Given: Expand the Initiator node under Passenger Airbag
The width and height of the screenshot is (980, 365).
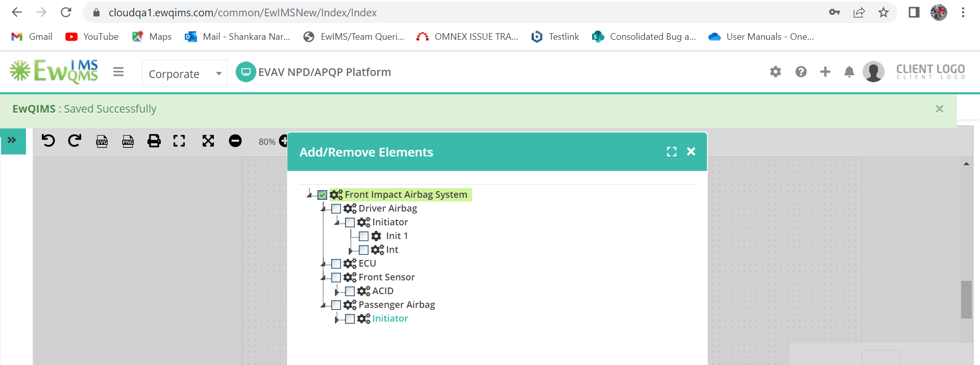Looking at the screenshot, I should point(337,319).
